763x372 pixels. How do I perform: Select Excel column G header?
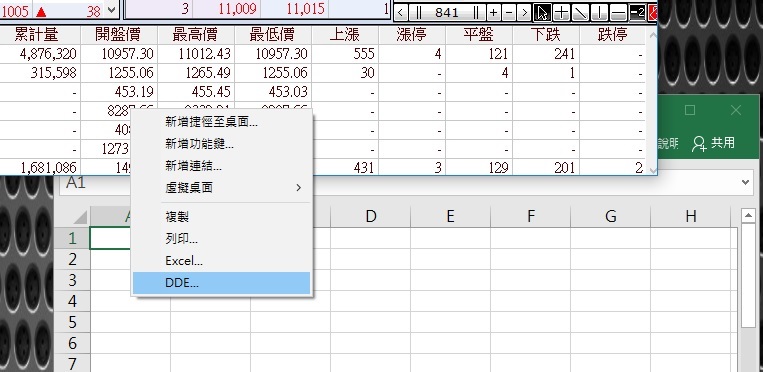(611, 216)
